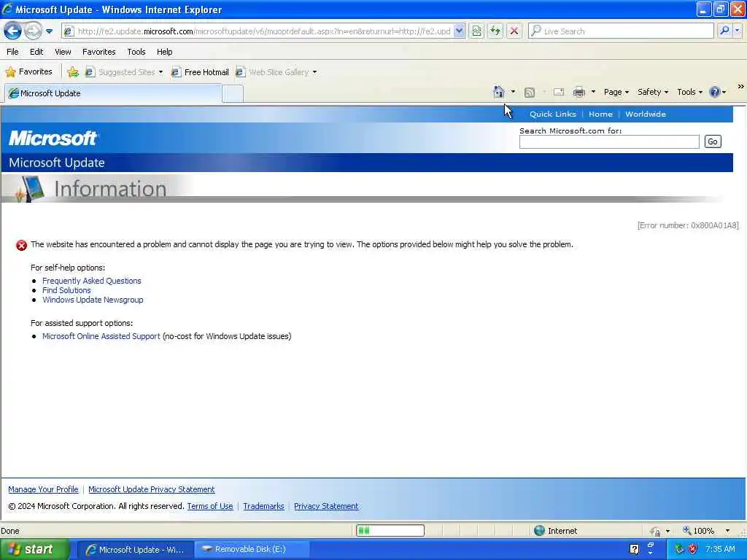Open the File menu

(x=13, y=52)
